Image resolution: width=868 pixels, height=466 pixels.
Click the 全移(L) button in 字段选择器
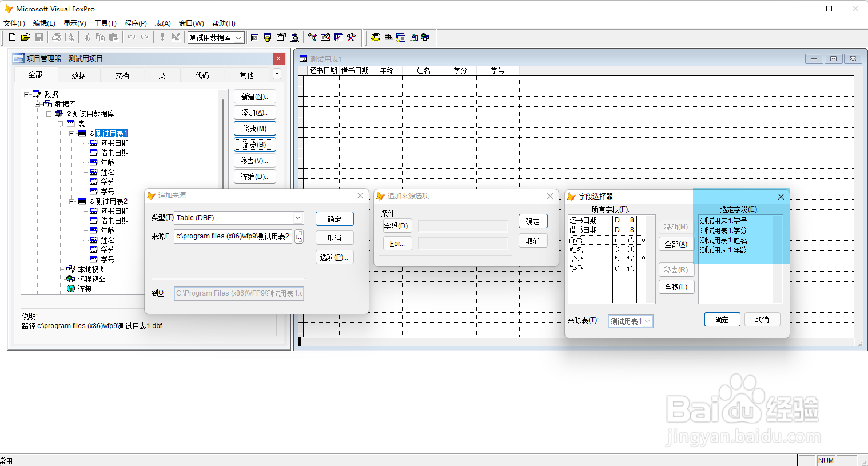tap(676, 287)
